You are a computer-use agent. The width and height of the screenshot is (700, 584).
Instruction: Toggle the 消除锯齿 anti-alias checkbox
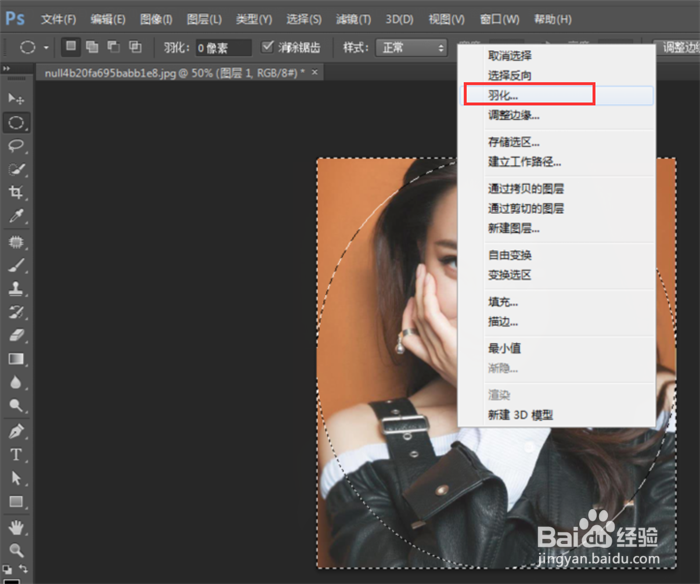click(267, 46)
